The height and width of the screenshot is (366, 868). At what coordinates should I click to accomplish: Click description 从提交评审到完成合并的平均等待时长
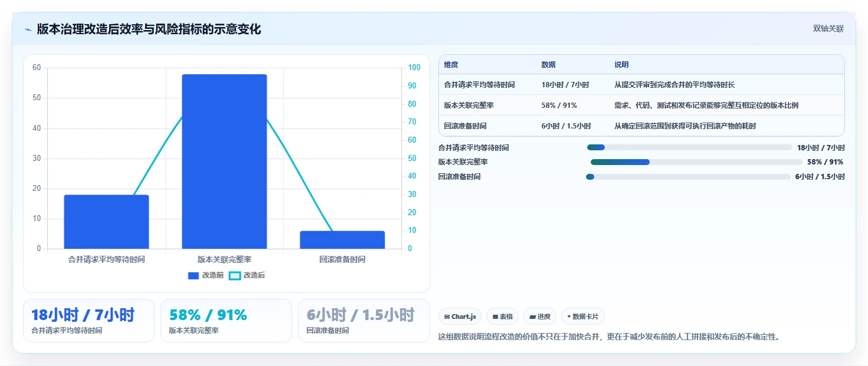click(x=674, y=85)
